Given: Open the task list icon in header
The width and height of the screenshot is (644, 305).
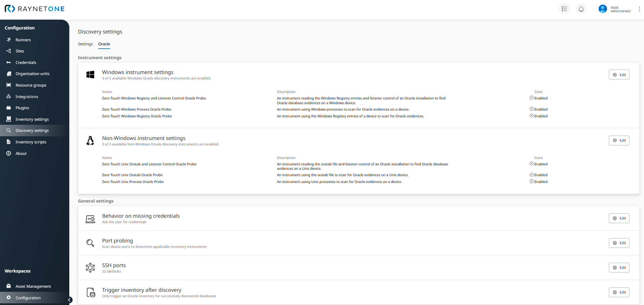Looking at the screenshot, I should coord(564,9).
